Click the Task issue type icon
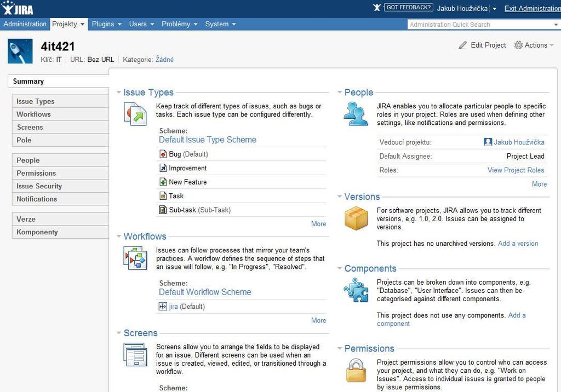Image resolution: width=561 pixels, height=392 pixels. 163,196
